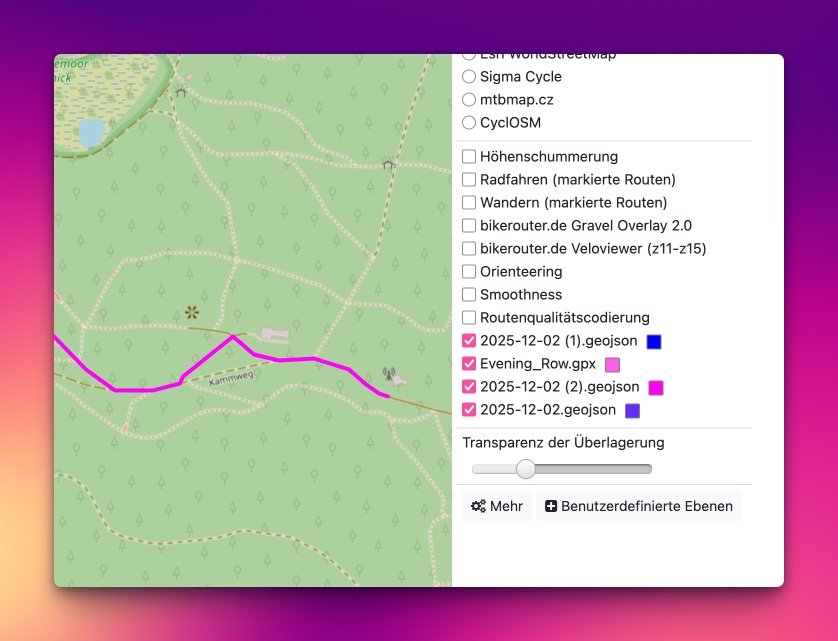Click the radio tower icon on map

coord(389,375)
